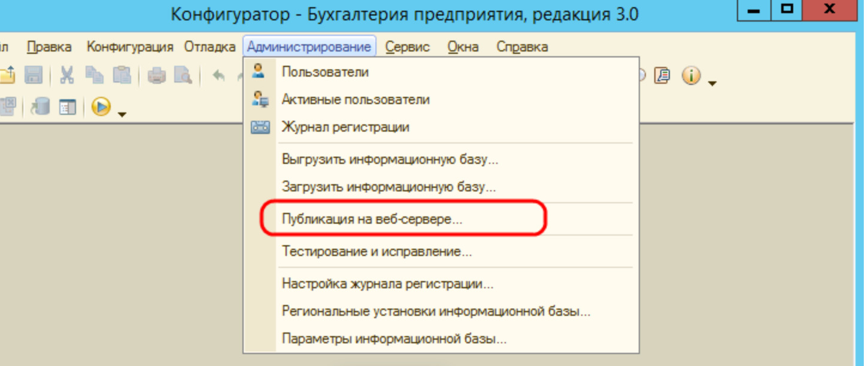This screenshot has height=366, width=868.
Task: Collapse the Администрирование menu
Action: [309, 47]
